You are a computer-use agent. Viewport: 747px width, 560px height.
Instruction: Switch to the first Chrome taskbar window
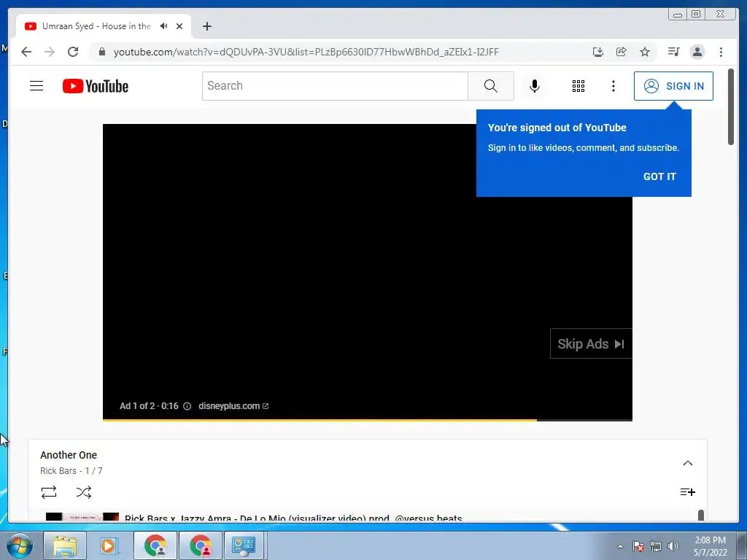coord(155,545)
